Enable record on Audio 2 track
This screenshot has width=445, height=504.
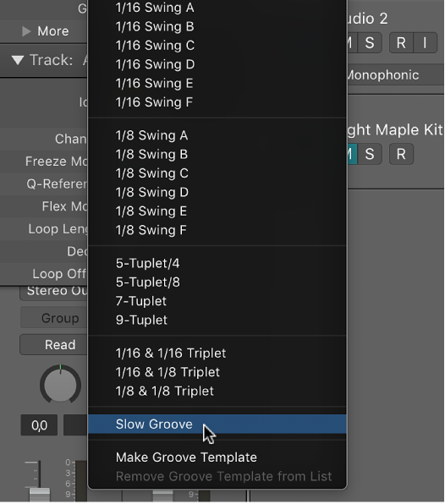[x=401, y=42]
